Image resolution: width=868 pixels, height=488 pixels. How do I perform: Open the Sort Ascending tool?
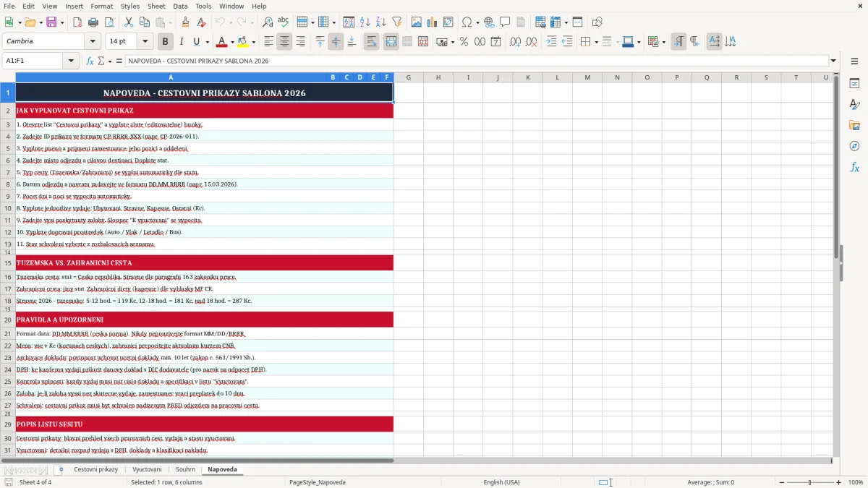click(365, 22)
